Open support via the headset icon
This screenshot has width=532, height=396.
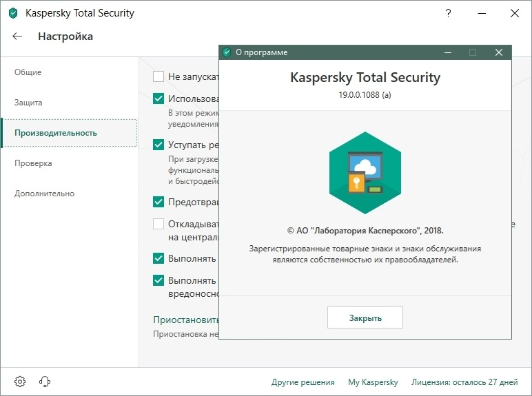45,382
